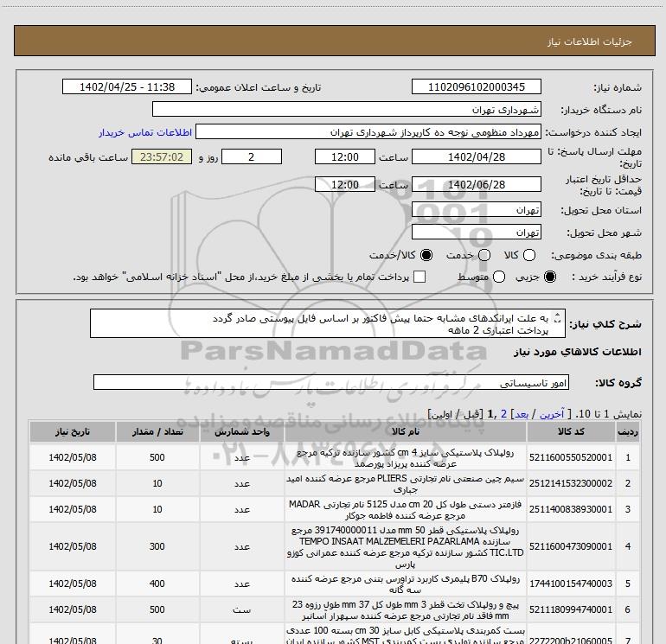
Task: Click the کد کالا column header
Action: coord(571,432)
